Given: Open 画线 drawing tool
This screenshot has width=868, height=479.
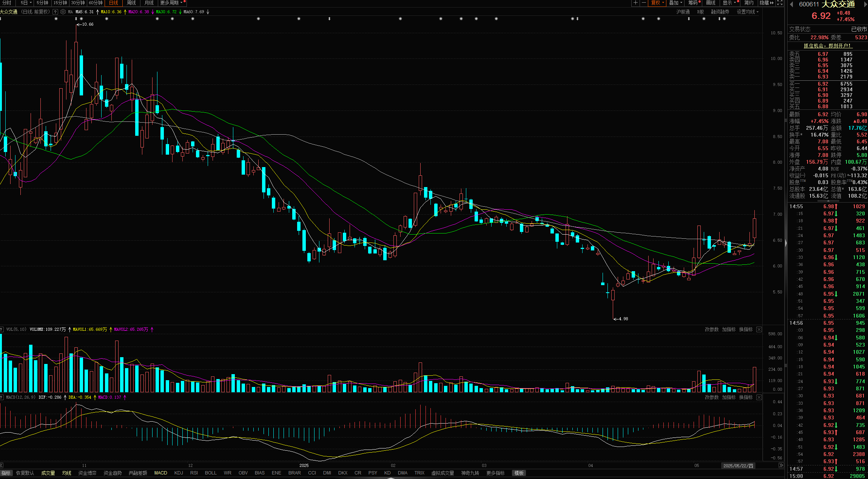Looking at the screenshot, I should pos(711,3).
